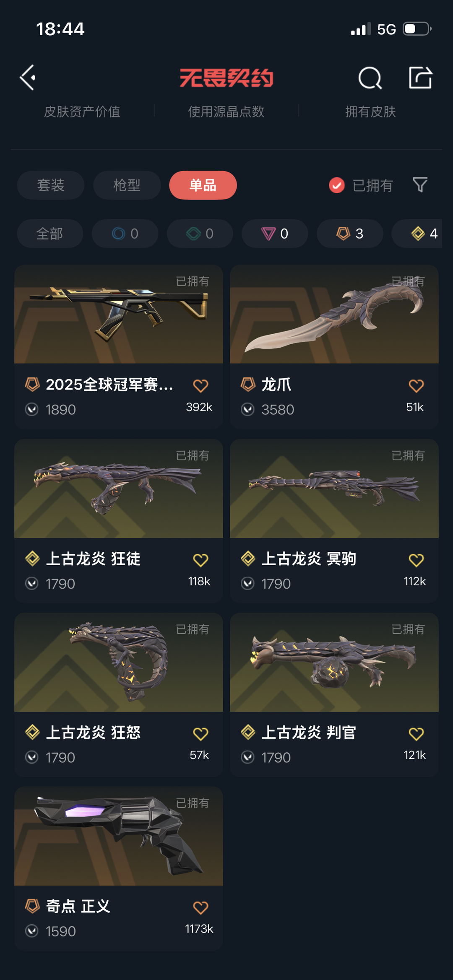Tap the back arrow icon
Screen dimensions: 453x980
28,78
